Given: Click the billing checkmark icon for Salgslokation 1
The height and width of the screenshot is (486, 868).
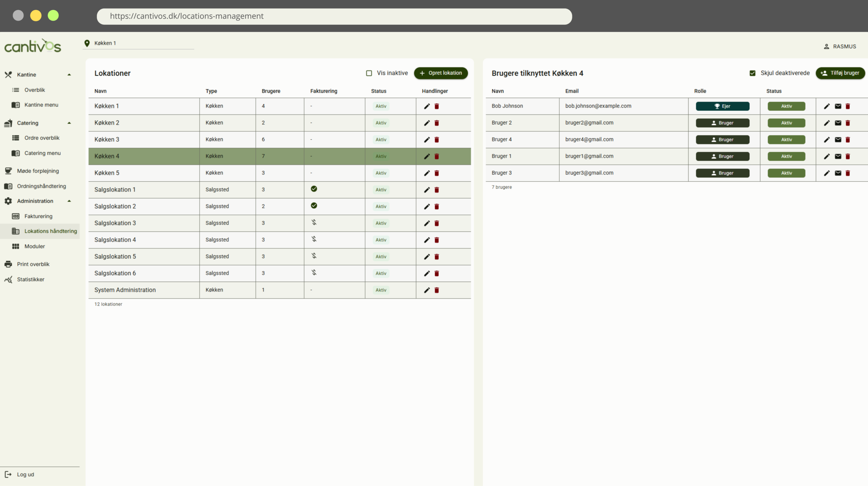Looking at the screenshot, I should point(314,189).
